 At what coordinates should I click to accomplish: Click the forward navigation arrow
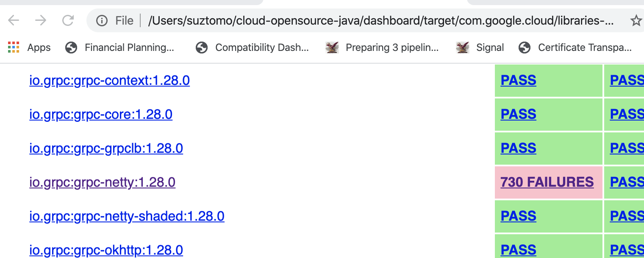[41, 20]
